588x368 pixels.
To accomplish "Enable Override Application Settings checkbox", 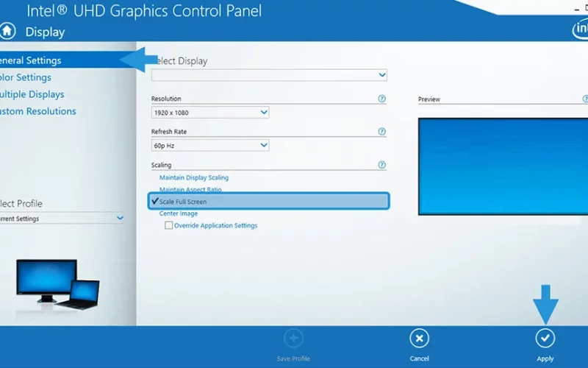I will [169, 225].
